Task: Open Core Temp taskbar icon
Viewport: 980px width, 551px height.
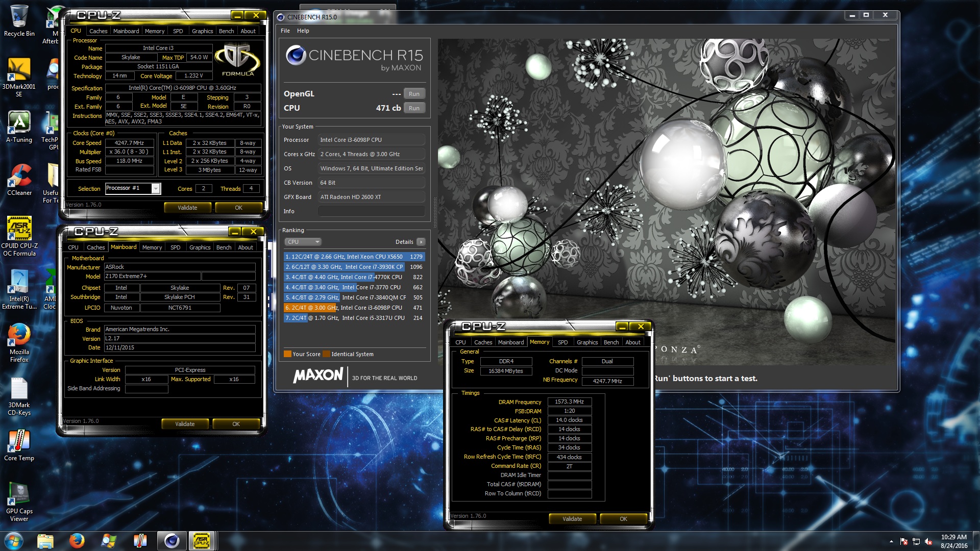Action: (x=140, y=541)
